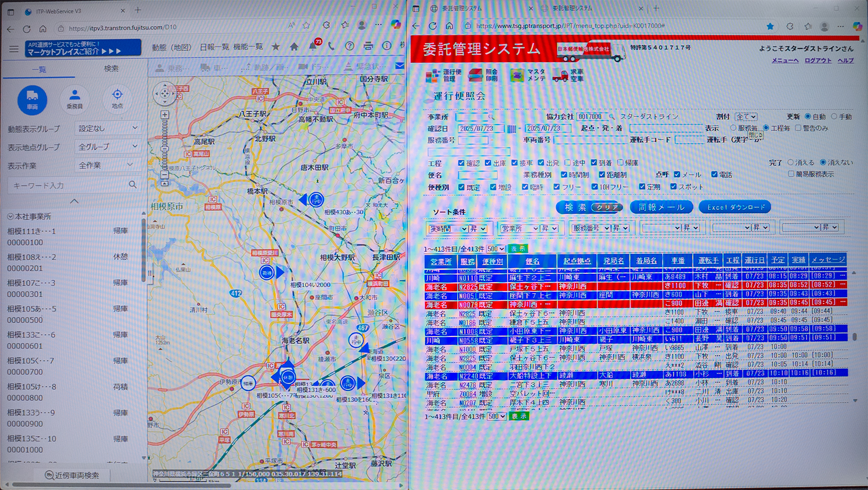Select the 手動 update radio button

coord(834,117)
